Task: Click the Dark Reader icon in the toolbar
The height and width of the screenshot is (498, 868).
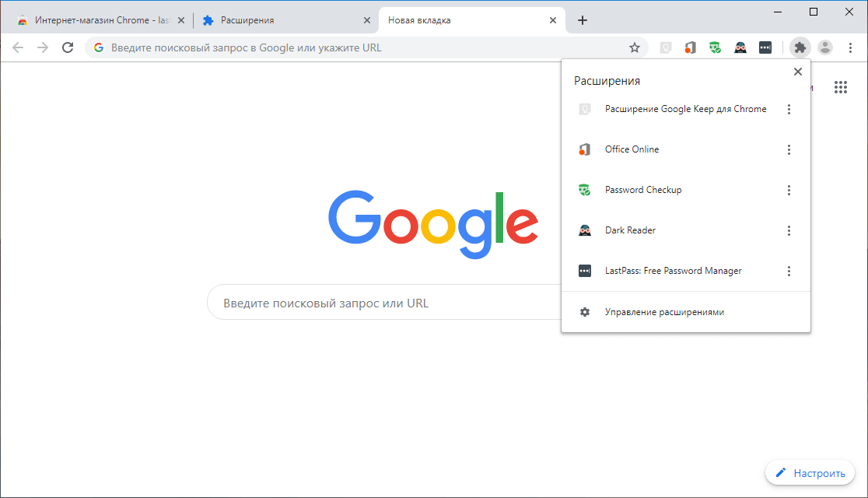Action: coord(740,47)
